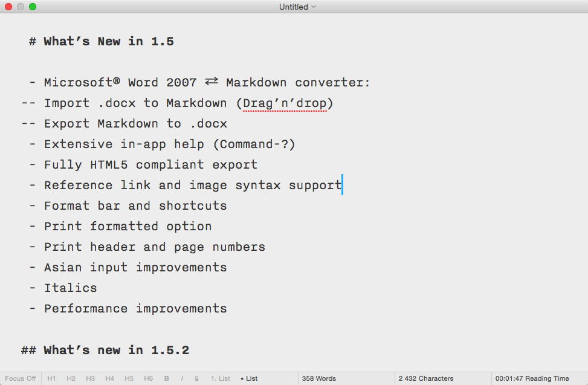Toggle numbered list formatting
This screenshot has height=385, width=588.
tap(221, 378)
